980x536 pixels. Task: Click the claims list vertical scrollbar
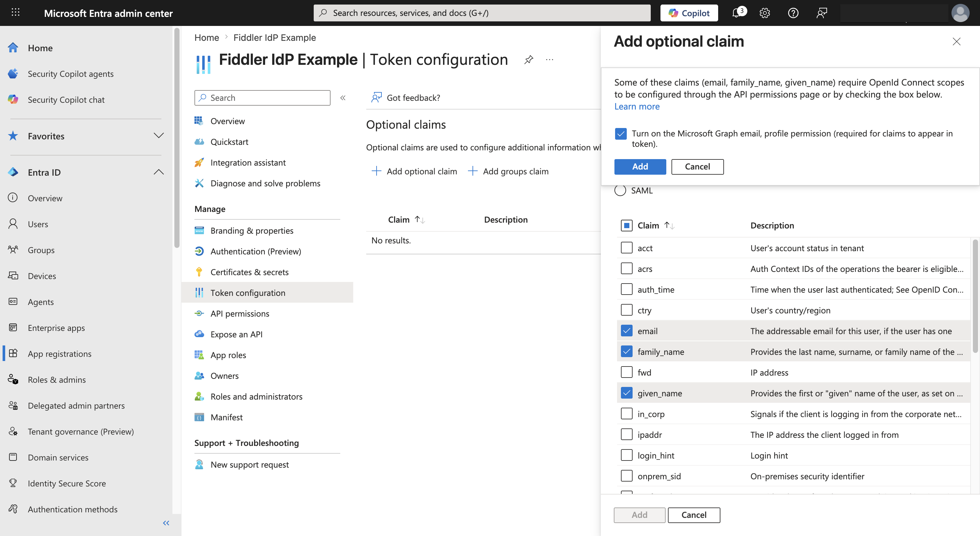(975, 296)
